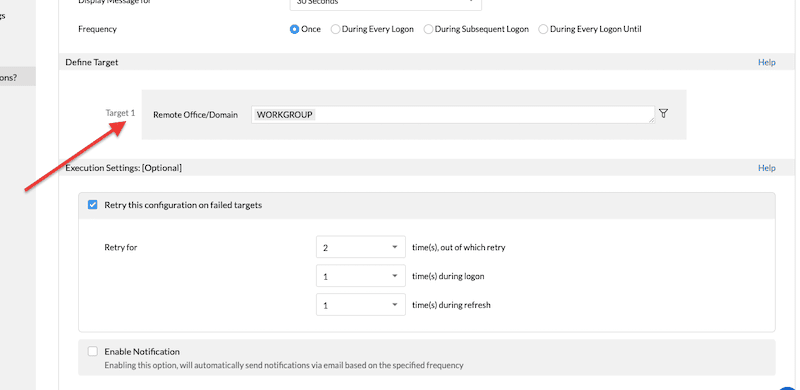
Task: Click the Target 1 label
Action: coord(120,113)
